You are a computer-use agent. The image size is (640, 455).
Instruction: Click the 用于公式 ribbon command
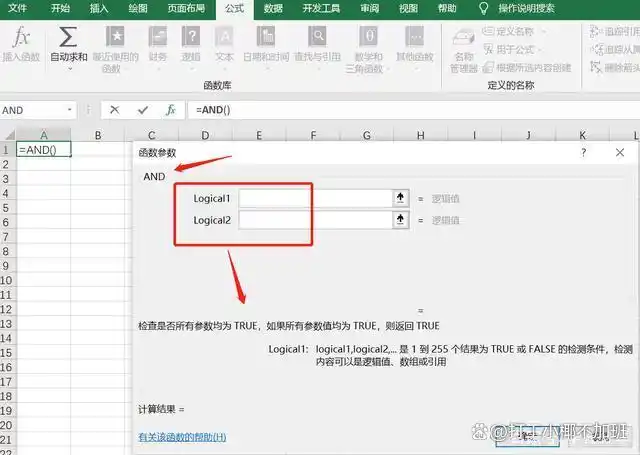tap(512, 50)
